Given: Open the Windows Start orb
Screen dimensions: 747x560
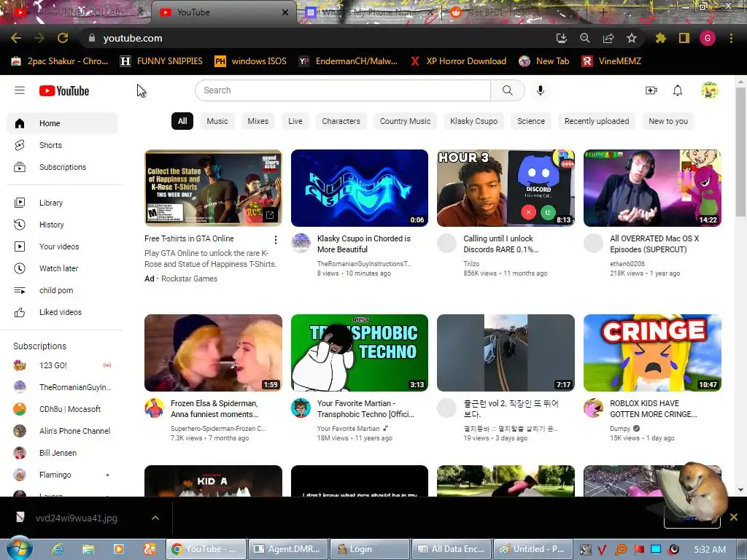Looking at the screenshot, I should pyautogui.click(x=19, y=548).
